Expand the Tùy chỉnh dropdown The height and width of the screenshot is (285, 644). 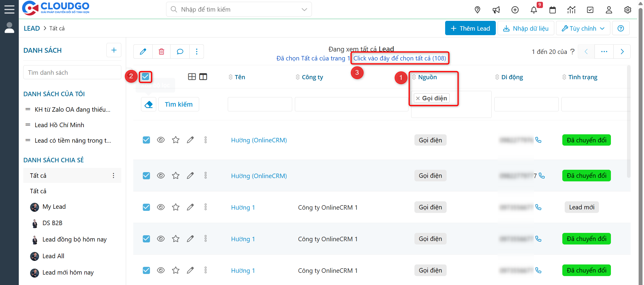click(583, 28)
